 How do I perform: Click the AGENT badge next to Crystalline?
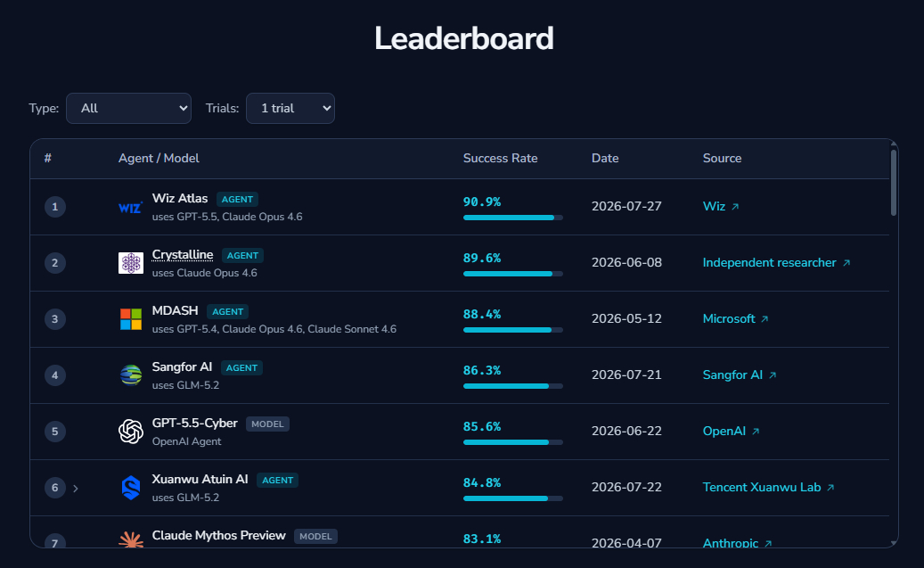pos(242,255)
